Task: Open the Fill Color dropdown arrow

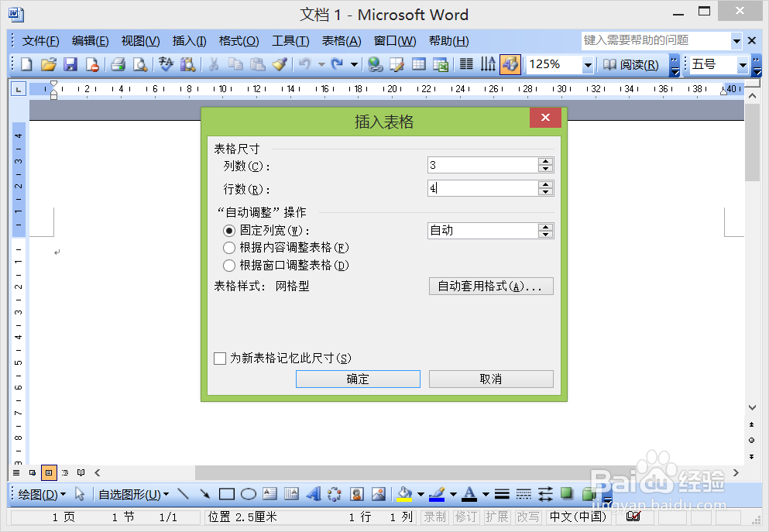Action: (x=421, y=494)
